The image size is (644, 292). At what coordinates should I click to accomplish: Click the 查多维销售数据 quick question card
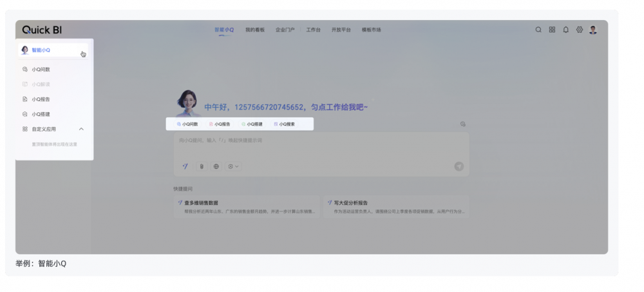(x=247, y=207)
